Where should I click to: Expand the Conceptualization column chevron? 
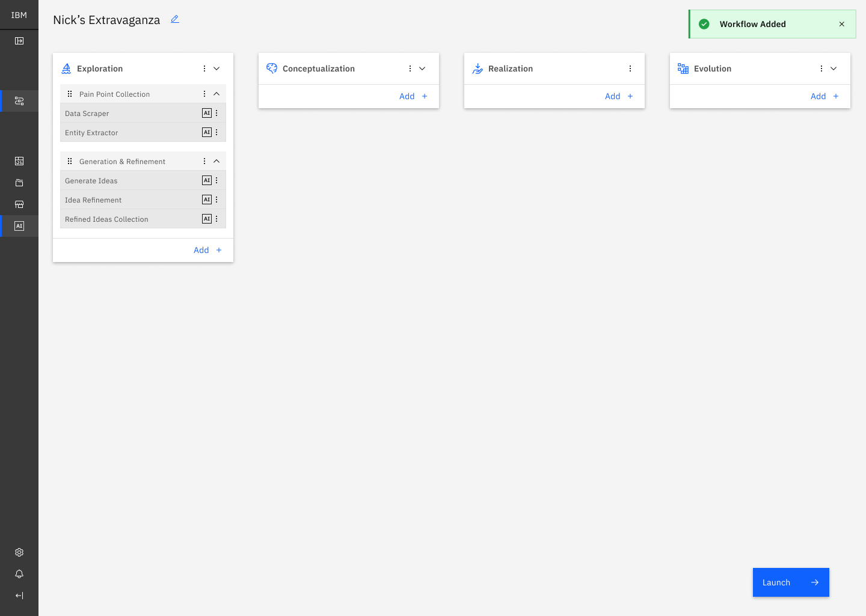pyautogui.click(x=422, y=68)
